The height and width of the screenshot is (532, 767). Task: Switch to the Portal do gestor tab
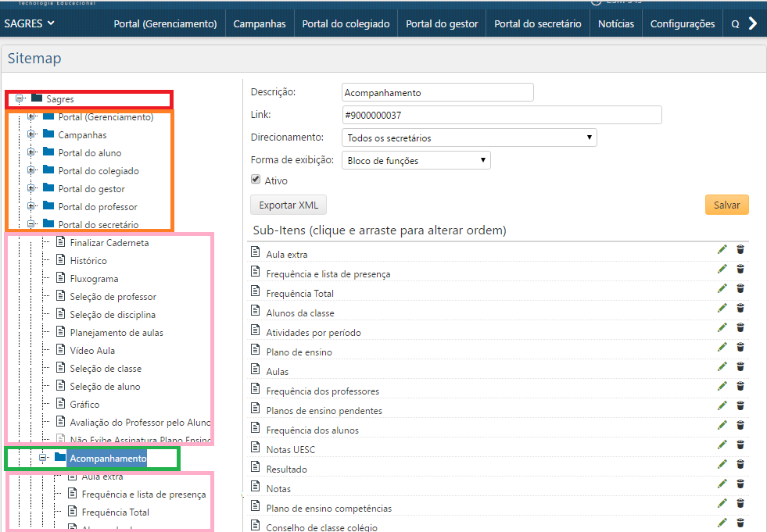click(x=441, y=23)
